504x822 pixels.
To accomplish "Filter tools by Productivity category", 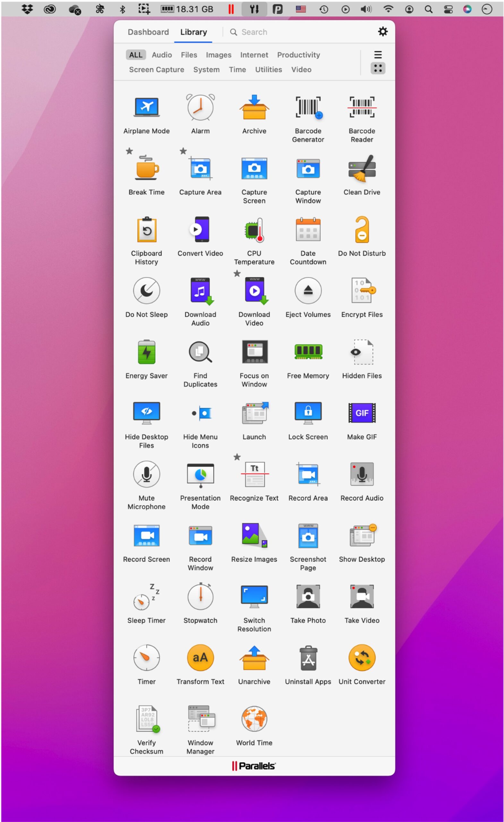I will click(299, 55).
